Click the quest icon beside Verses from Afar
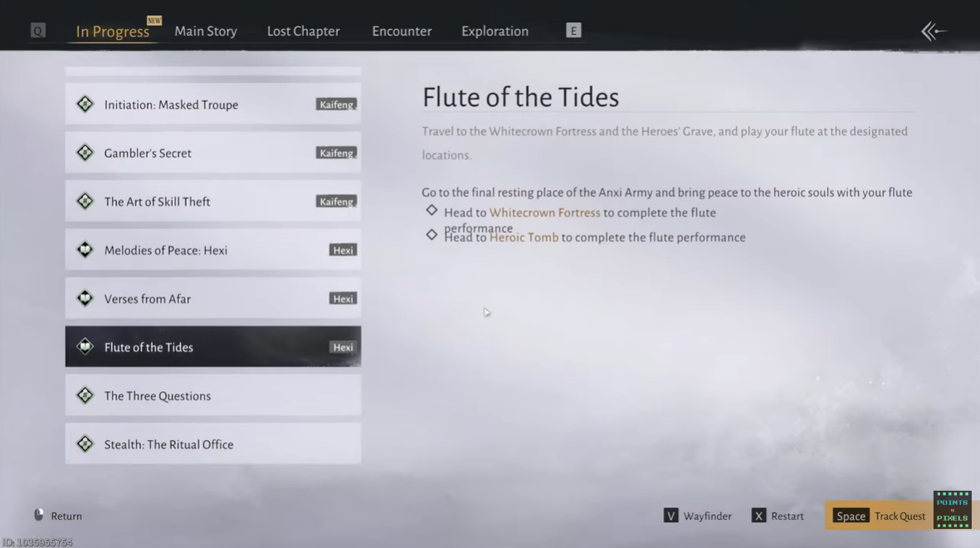The width and height of the screenshot is (980, 548). 85,299
